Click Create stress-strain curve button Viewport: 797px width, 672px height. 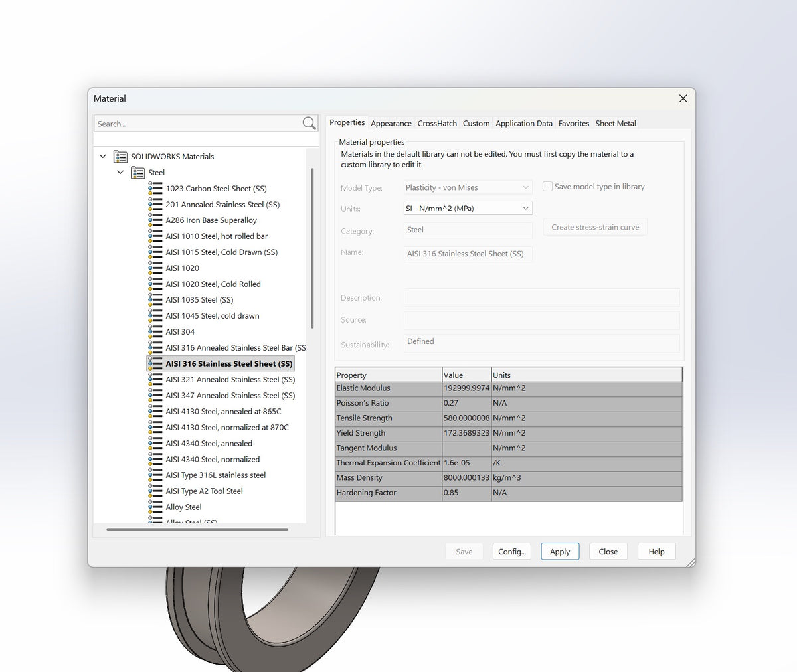point(595,227)
